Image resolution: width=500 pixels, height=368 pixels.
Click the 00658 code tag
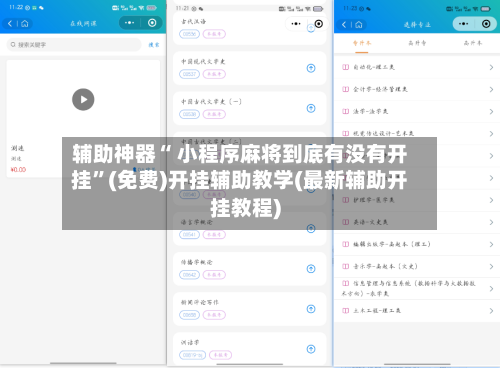pos(189,315)
